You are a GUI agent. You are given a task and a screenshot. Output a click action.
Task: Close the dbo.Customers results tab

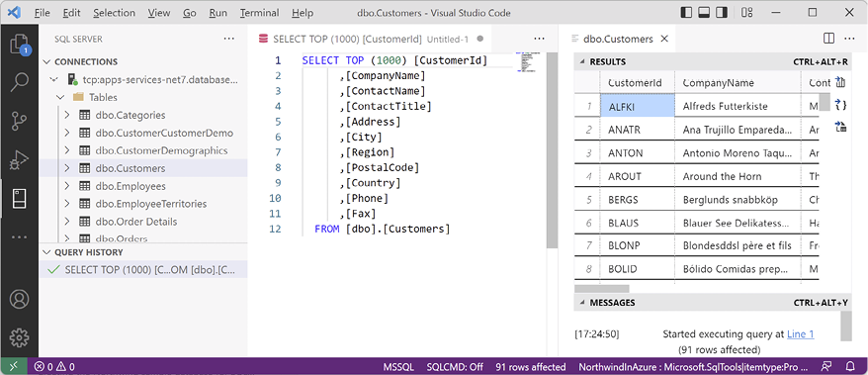pyautogui.click(x=664, y=39)
